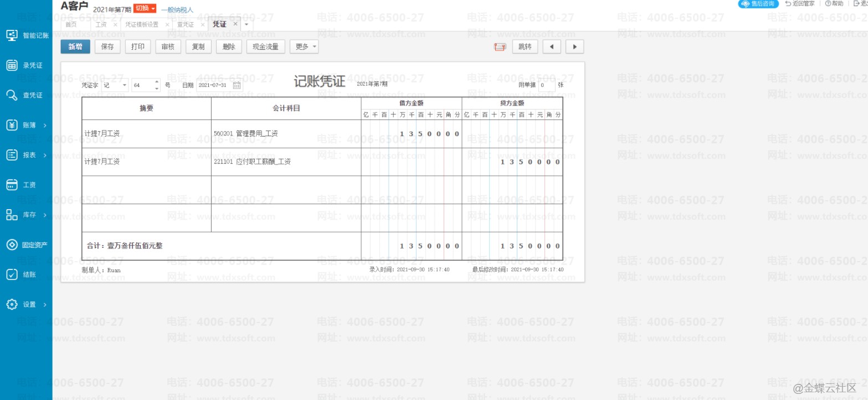This screenshot has width=868, height=400.
Task: Switch to the 查凭证 tab
Action: pyautogui.click(x=186, y=25)
